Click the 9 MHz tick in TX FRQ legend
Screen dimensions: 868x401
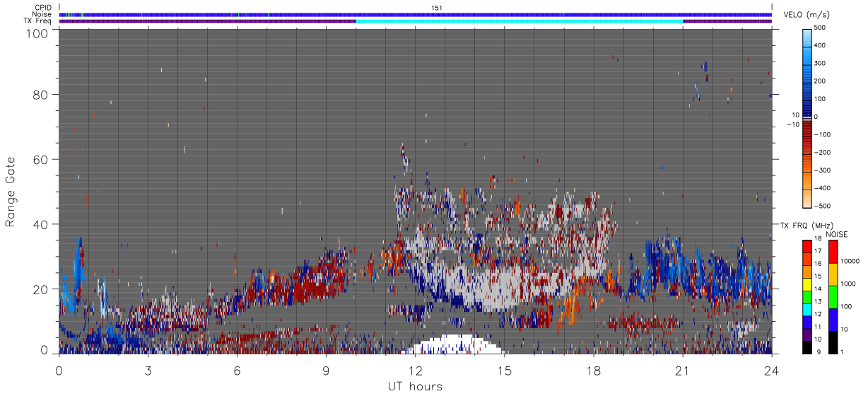(817, 351)
